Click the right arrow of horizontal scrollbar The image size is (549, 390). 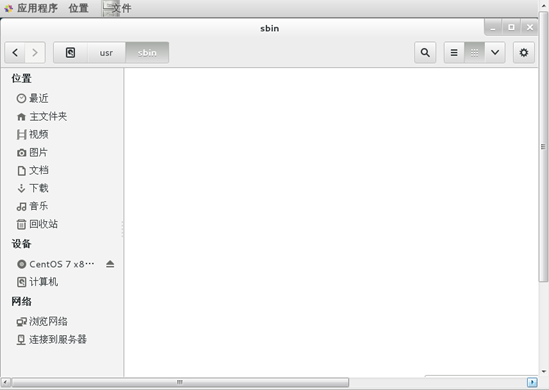tap(532, 382)
